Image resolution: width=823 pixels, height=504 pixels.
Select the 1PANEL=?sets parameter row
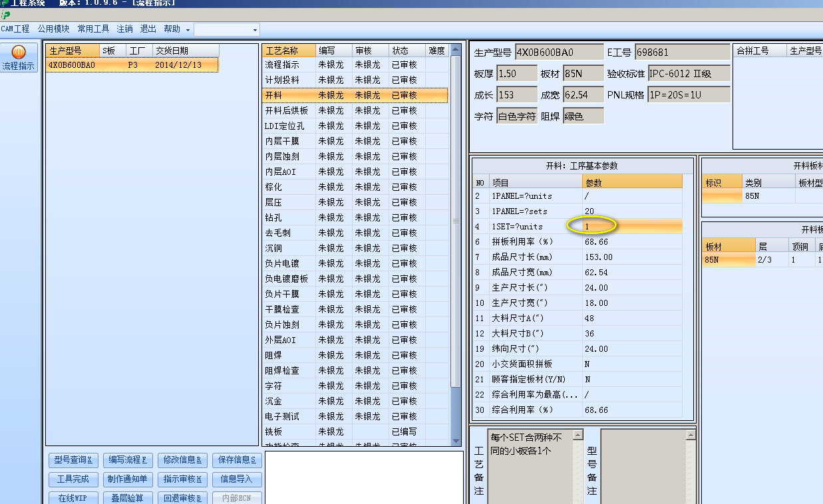click(x=577, y=211)
